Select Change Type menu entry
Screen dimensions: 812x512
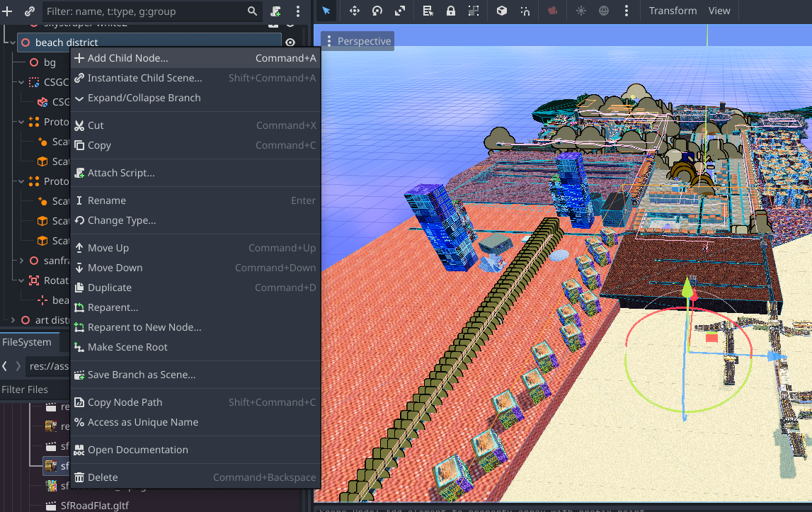[x=195, y=220]
